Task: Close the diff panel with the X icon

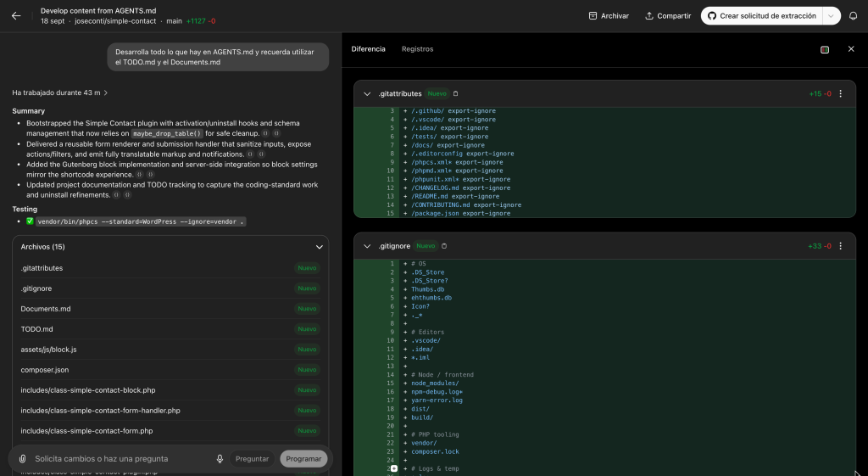Action: pos(851,48)
